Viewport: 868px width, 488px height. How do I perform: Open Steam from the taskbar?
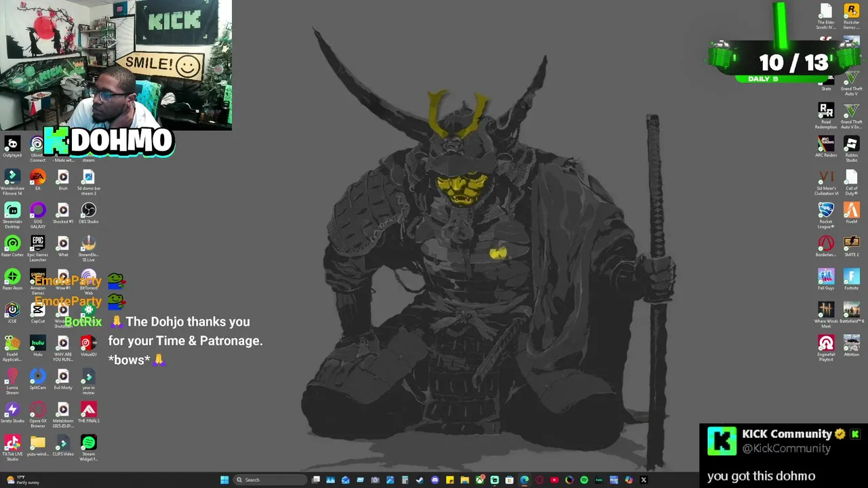420,480
